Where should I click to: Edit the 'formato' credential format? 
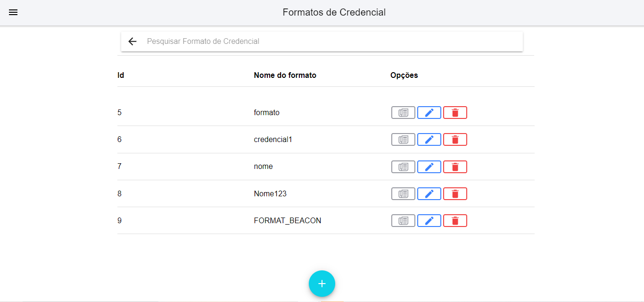pyautogui.click(x=429, y=113)
